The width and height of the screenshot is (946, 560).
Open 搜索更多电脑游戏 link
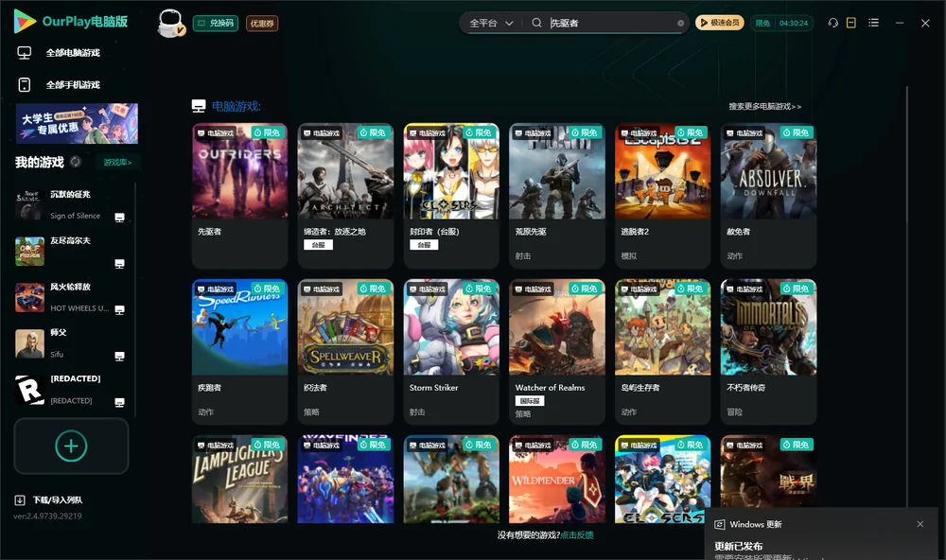[x=764, y=106]
